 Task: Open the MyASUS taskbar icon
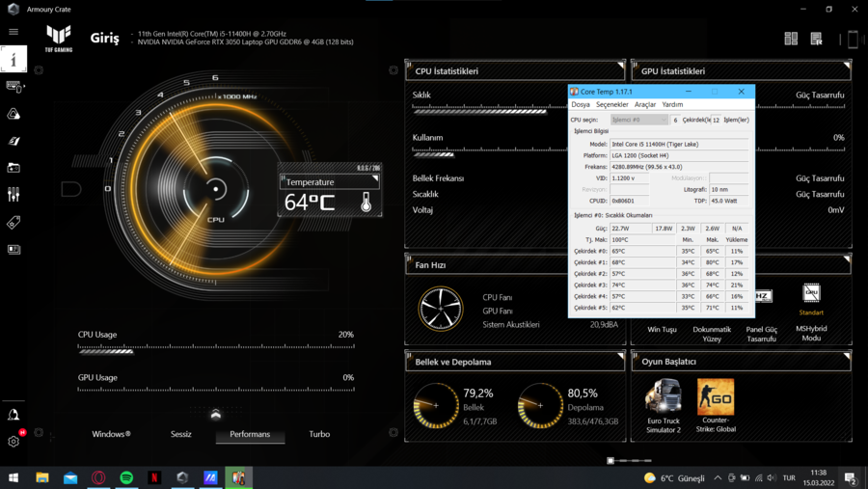[x=210, y=477]
